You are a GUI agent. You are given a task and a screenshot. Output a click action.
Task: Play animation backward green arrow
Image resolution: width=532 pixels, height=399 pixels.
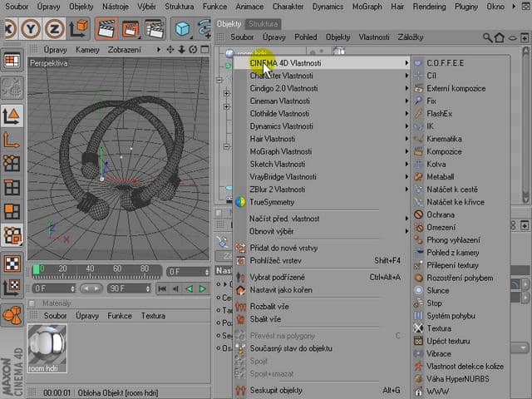[189, 288]
